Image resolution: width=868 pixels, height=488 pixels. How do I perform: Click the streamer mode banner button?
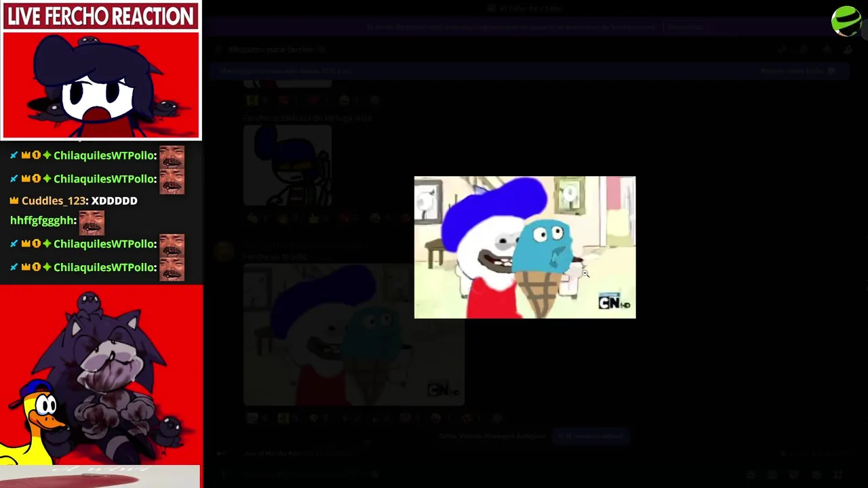(x=686, y=27)
